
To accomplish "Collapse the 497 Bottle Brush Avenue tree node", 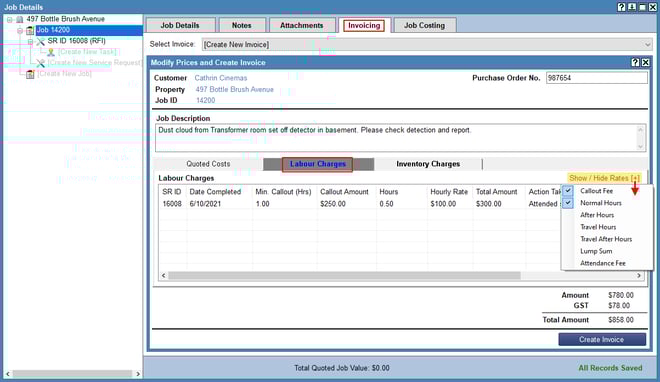I will click(10, 19).
